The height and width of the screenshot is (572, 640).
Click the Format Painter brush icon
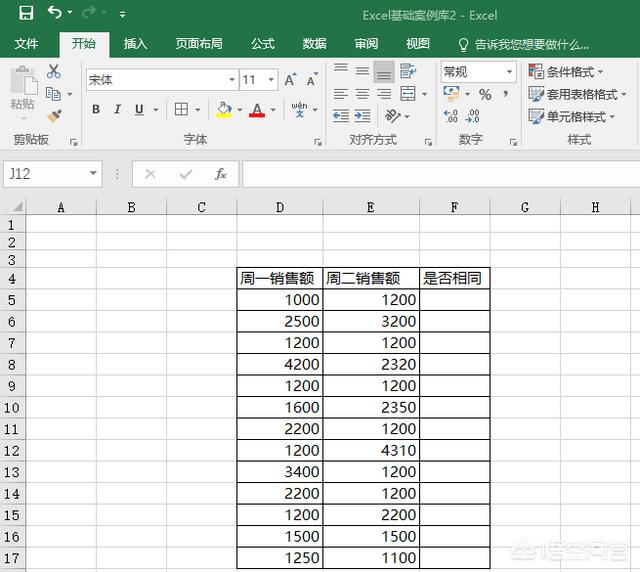[54, 116]
